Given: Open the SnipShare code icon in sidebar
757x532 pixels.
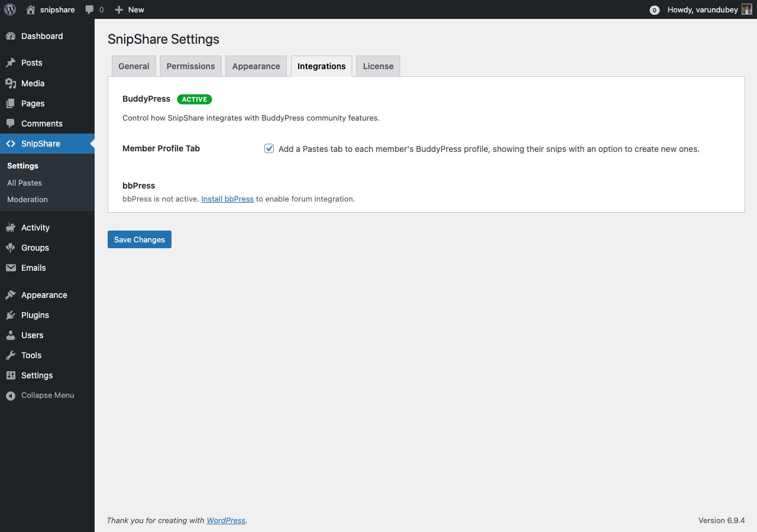Looking at the screenshot, I should point(11,143).
